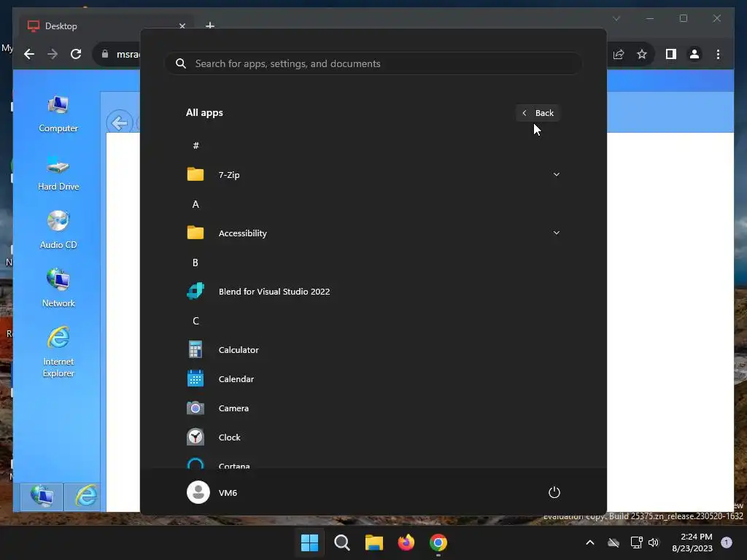Launch Firefox from the taskbar

click(x=406, y=542)
